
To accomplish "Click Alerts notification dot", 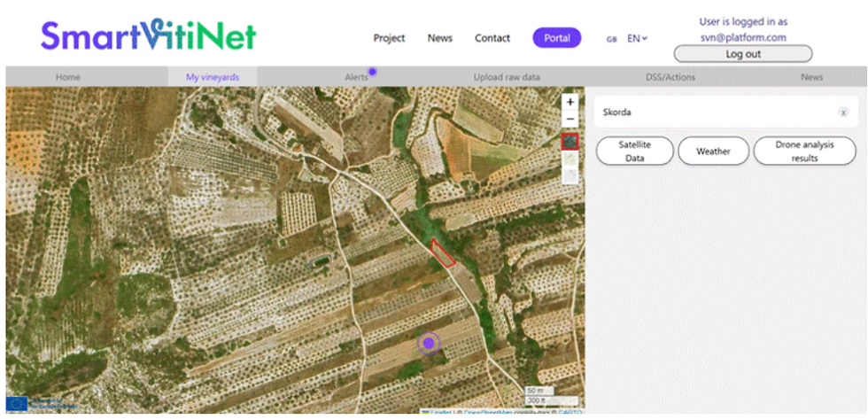I will coord(373,72).
